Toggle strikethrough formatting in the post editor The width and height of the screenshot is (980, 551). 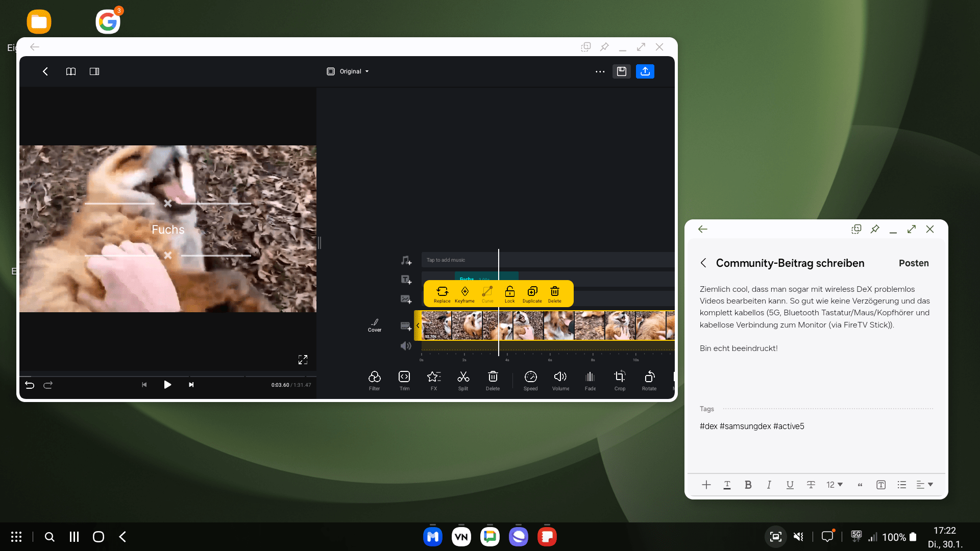811,485
